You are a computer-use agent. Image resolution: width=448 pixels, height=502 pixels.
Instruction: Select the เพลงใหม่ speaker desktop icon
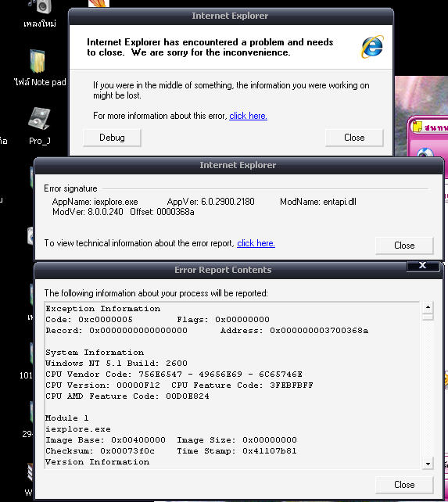point(40,13)
